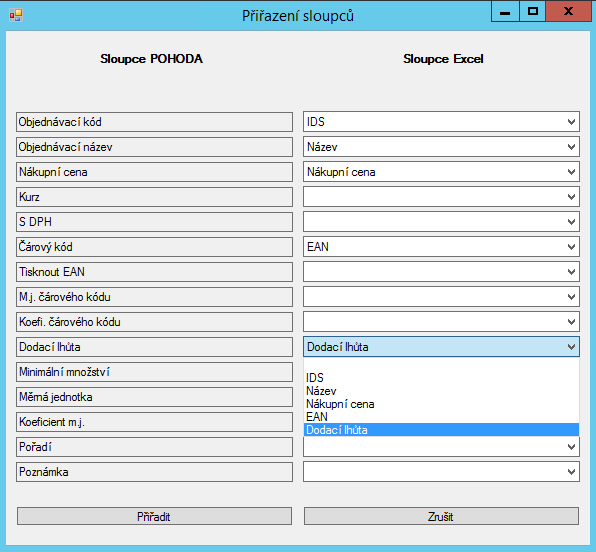Open the dropdown for Koefi. čárového kódu
This screenshot has width=596, height=552.
(441, 322)
